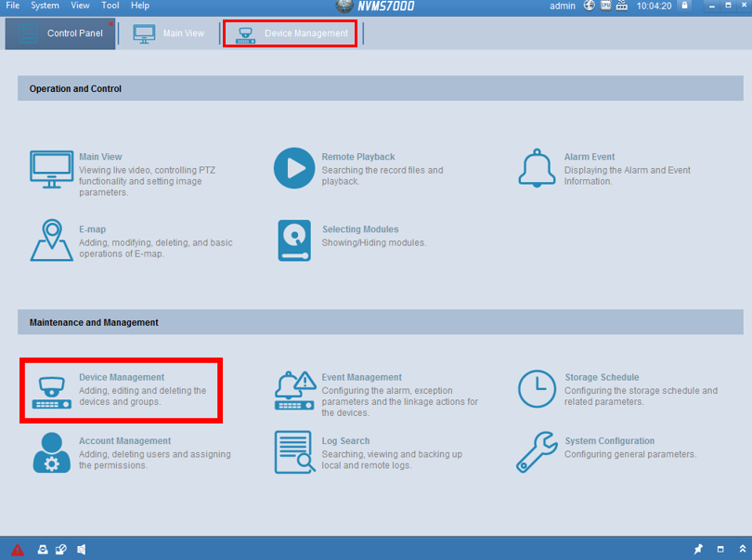Click the CPU usage icon

pyautogui.click(x=605, y=6)
